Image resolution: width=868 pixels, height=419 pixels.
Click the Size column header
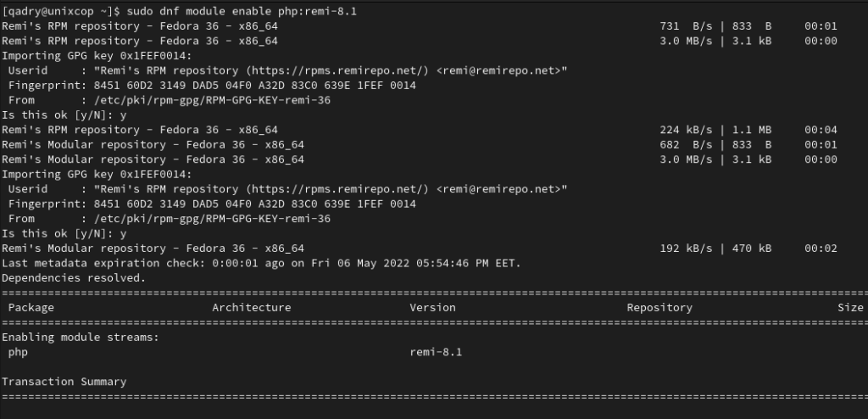tap(850, 308)
